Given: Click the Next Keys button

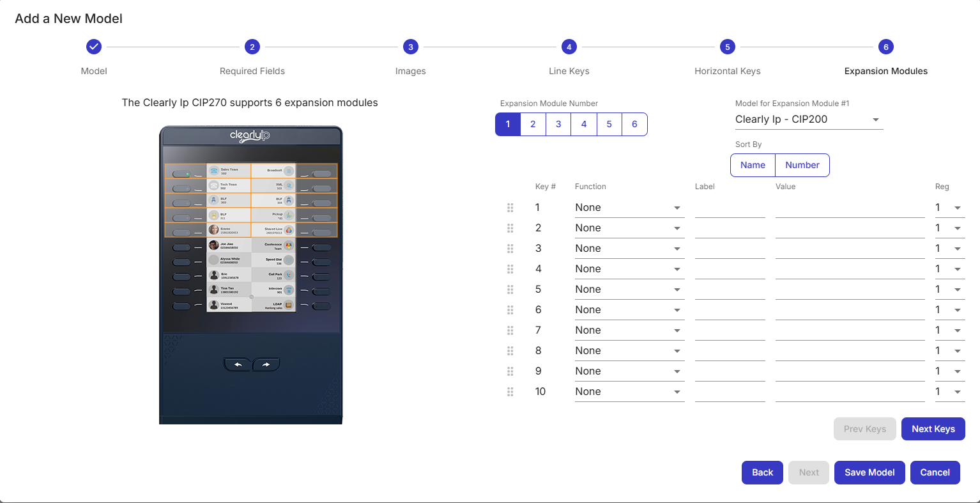Looking at the screenshot, I should click(933, 429).
